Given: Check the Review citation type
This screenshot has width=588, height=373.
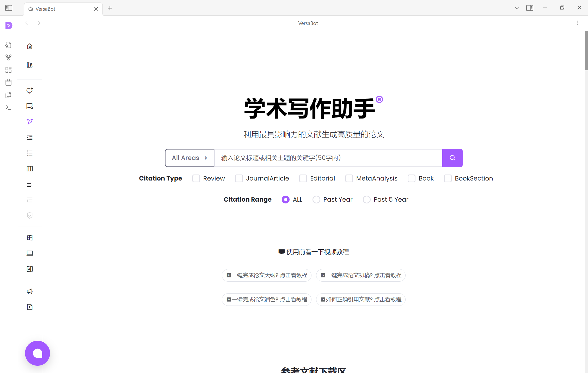Looking at the screenshot, I should click(196, 178).
